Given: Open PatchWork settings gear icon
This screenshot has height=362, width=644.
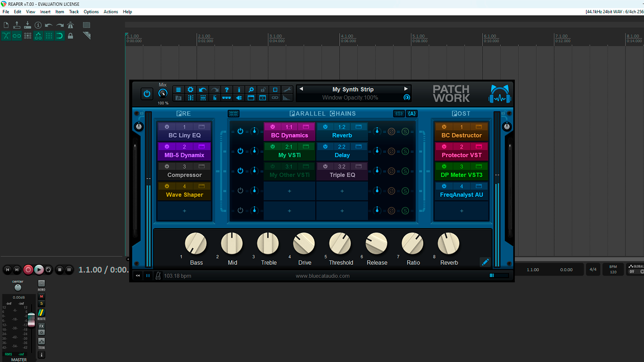Looking at the screenshot, I should (190, 90).
